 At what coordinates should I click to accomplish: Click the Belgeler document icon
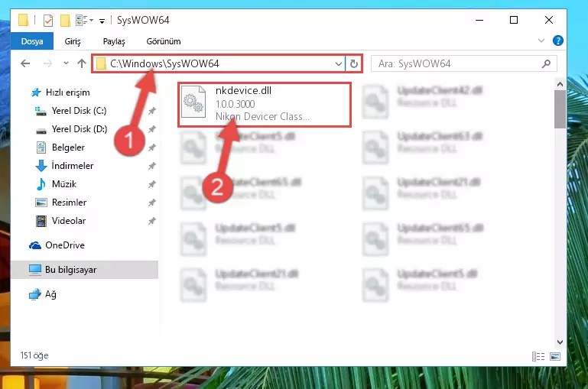41,147
